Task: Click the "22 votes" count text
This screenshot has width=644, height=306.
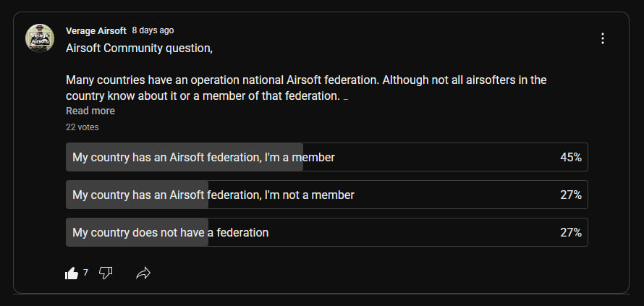Action: pos(82,127)
